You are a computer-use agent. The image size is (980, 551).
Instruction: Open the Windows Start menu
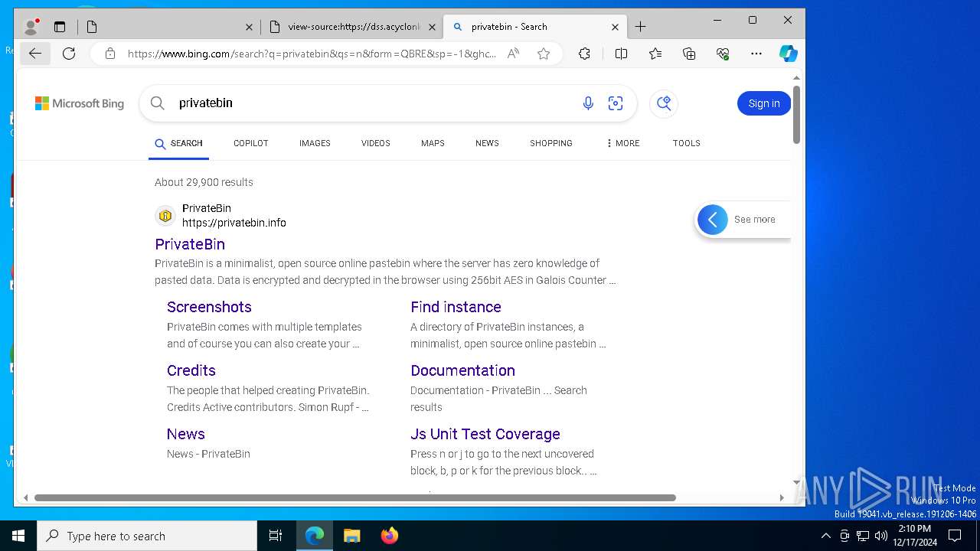coord(18,536)
